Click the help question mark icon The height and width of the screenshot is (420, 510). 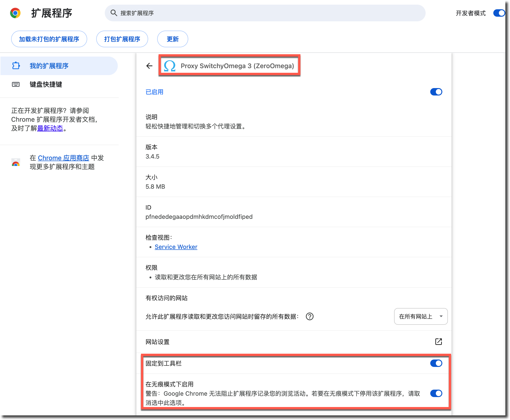click(309, 316)
